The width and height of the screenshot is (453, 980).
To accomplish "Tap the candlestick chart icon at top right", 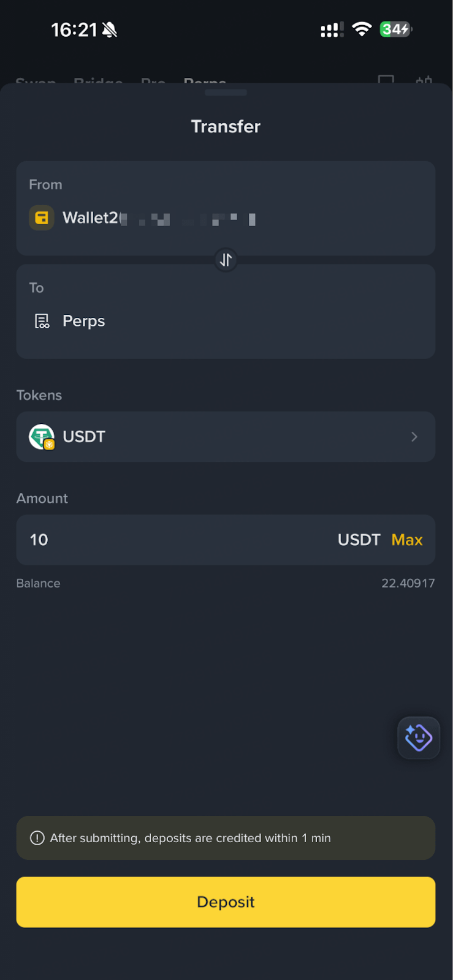I will 424,80.
